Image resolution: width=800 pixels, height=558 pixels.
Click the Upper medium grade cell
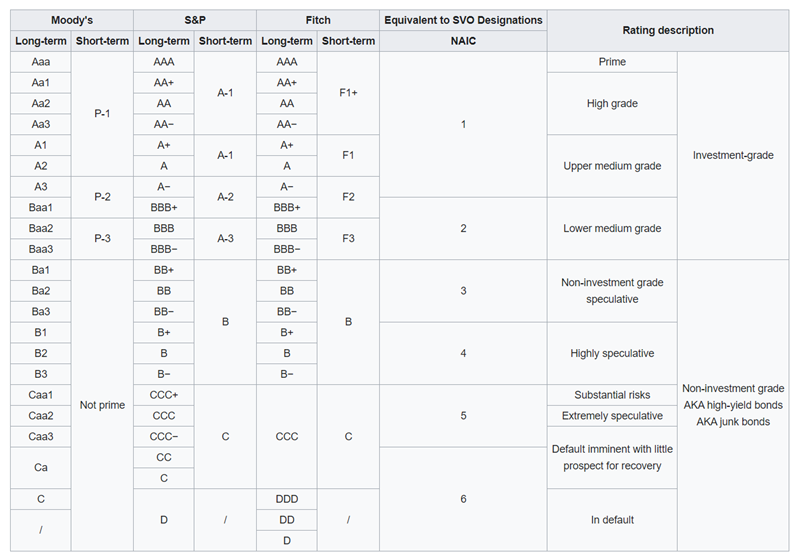[612, 166]
